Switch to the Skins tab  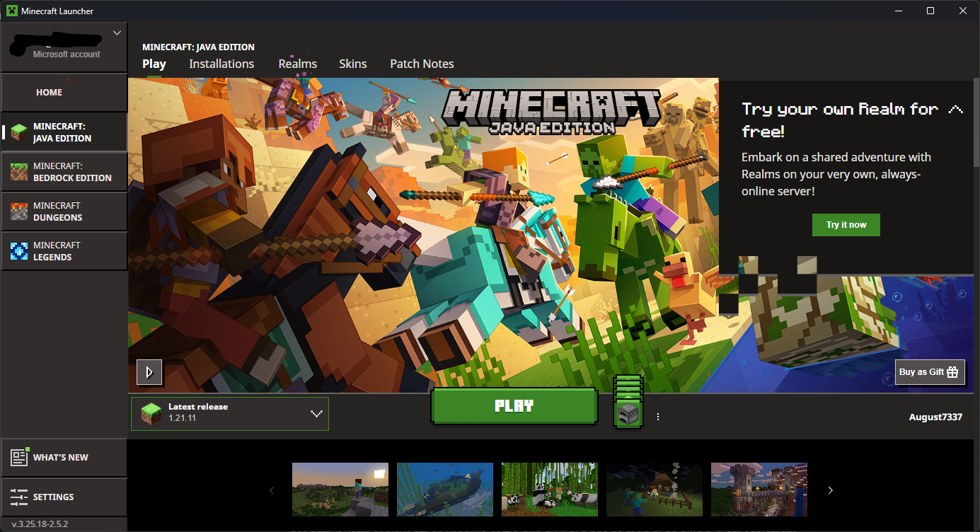[353, 64]
